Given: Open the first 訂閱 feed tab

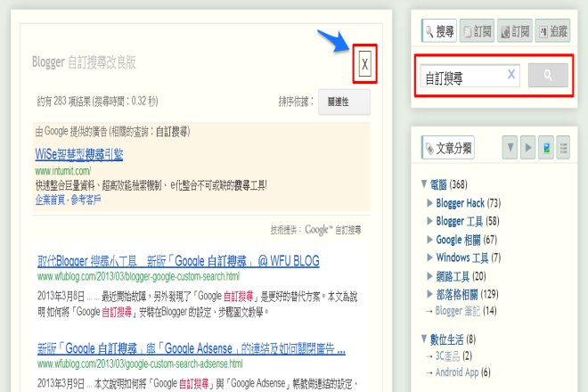Looking at the screenshot, I should tap(477, 31).
